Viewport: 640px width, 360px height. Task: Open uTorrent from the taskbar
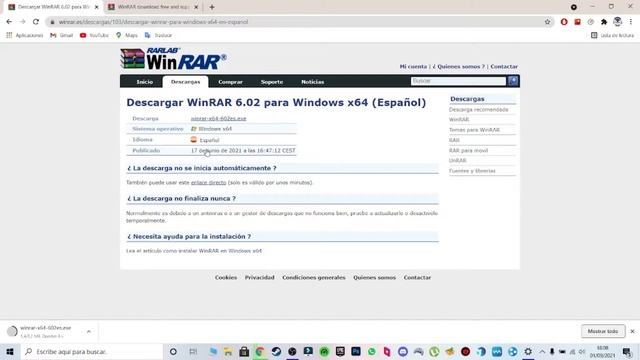click(434, 351)
